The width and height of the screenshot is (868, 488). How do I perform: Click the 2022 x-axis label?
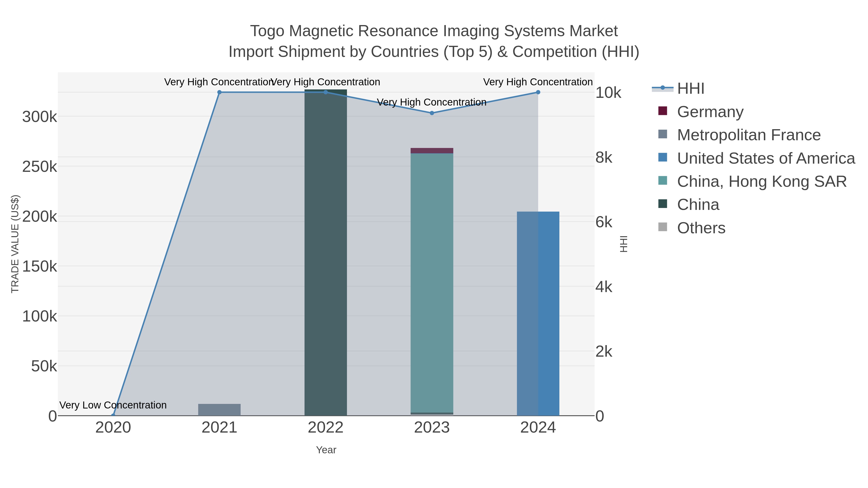click(325, 428)
